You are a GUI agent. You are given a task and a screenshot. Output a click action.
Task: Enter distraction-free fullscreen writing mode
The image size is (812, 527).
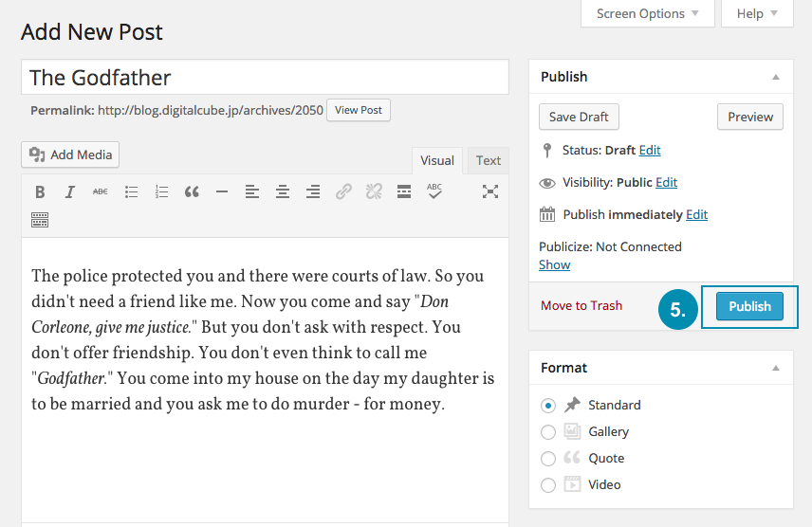[490, 191]
